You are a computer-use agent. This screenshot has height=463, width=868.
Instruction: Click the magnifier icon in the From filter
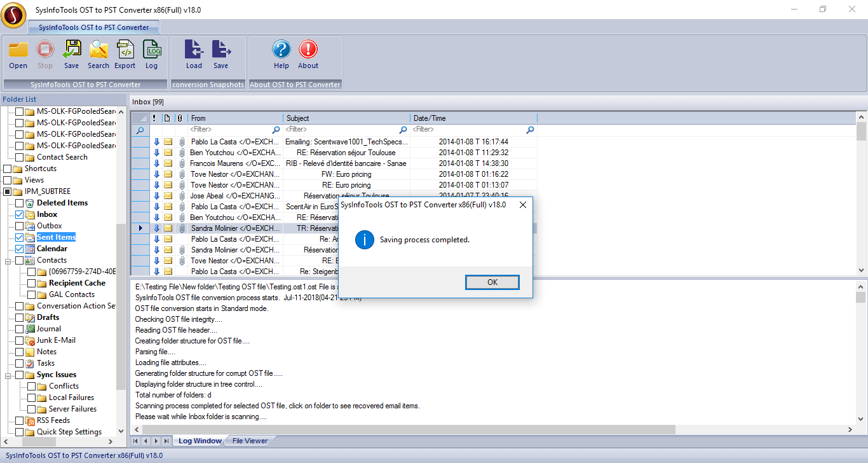(276, 130)
